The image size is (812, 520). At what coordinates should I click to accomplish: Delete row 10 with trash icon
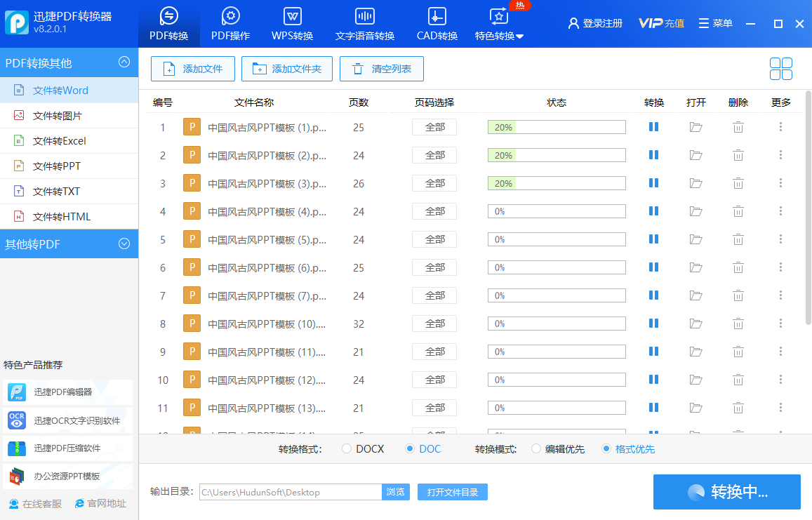tap(738, 380)
